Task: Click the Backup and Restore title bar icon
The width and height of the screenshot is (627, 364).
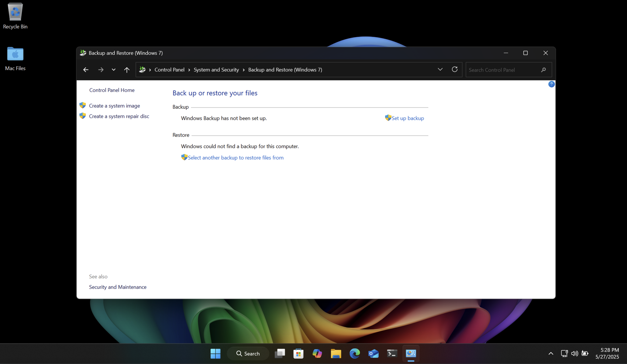Action: 83,53
